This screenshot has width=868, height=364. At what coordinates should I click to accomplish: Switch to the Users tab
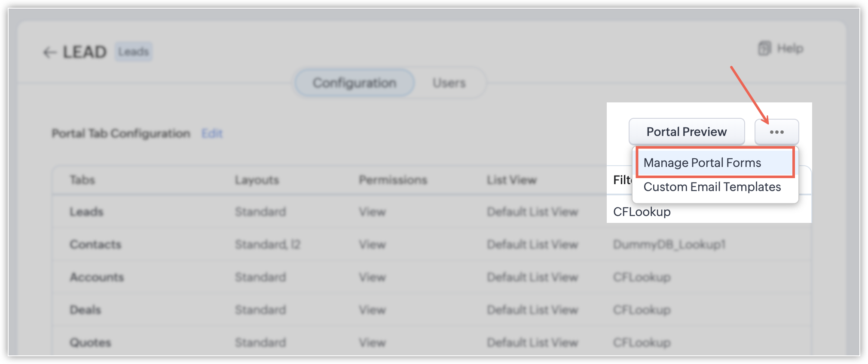(x=449, y=83)
